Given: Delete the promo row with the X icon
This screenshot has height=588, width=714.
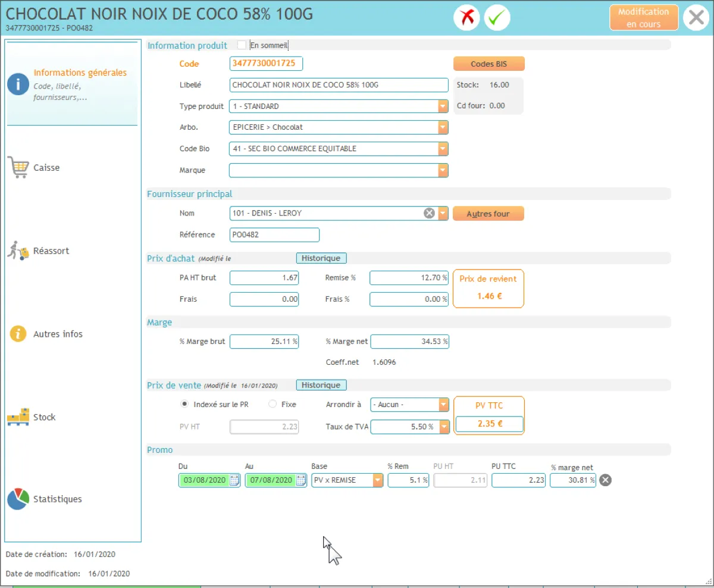Looking at the screenshot, I should click(x=605, y=480).
